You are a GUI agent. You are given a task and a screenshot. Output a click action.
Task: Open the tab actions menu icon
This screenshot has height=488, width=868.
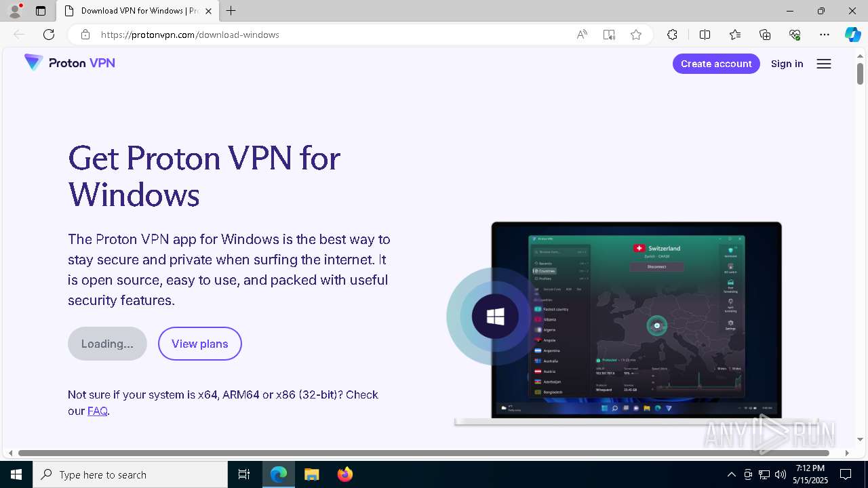[41, 11]
